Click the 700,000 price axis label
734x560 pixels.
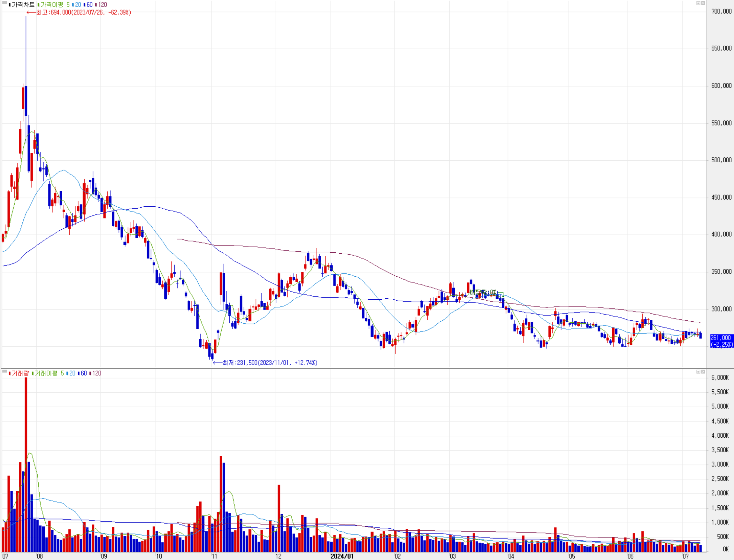(x=721, y=11)
